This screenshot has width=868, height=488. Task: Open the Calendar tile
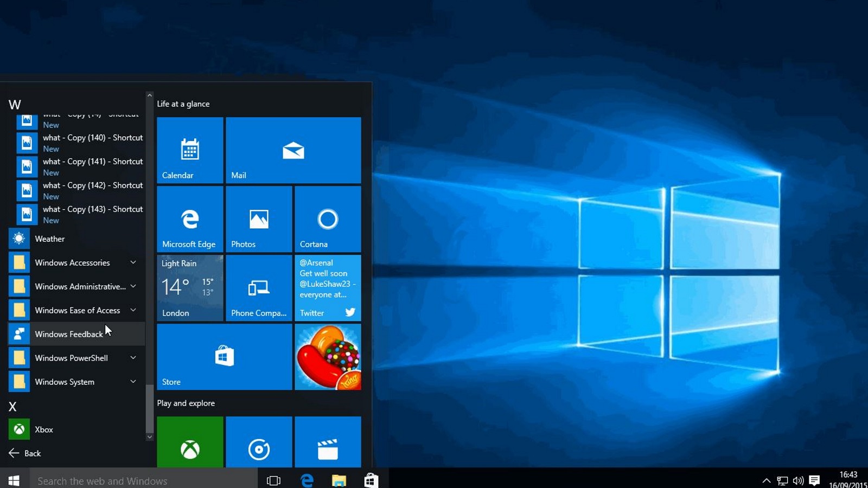click(190, 150)
